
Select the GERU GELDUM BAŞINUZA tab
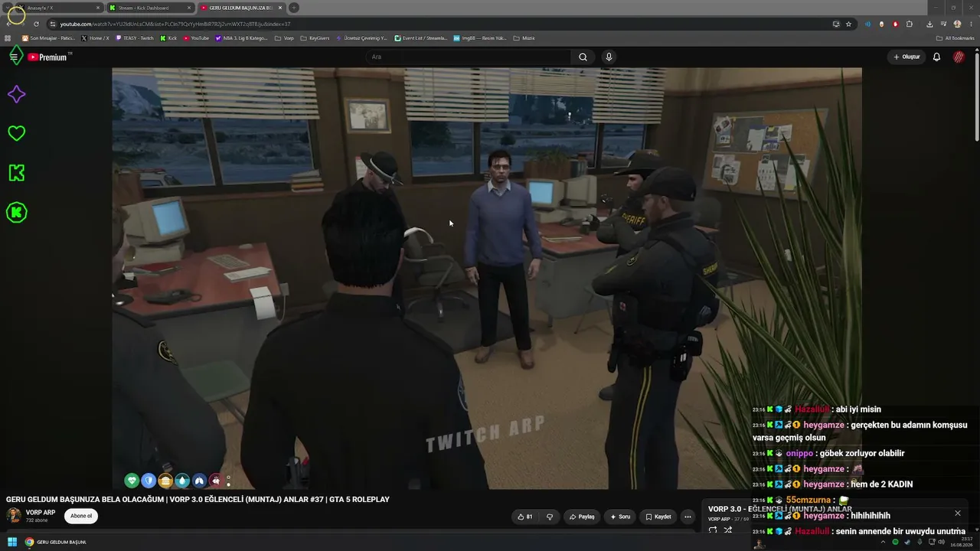point(241,8)
